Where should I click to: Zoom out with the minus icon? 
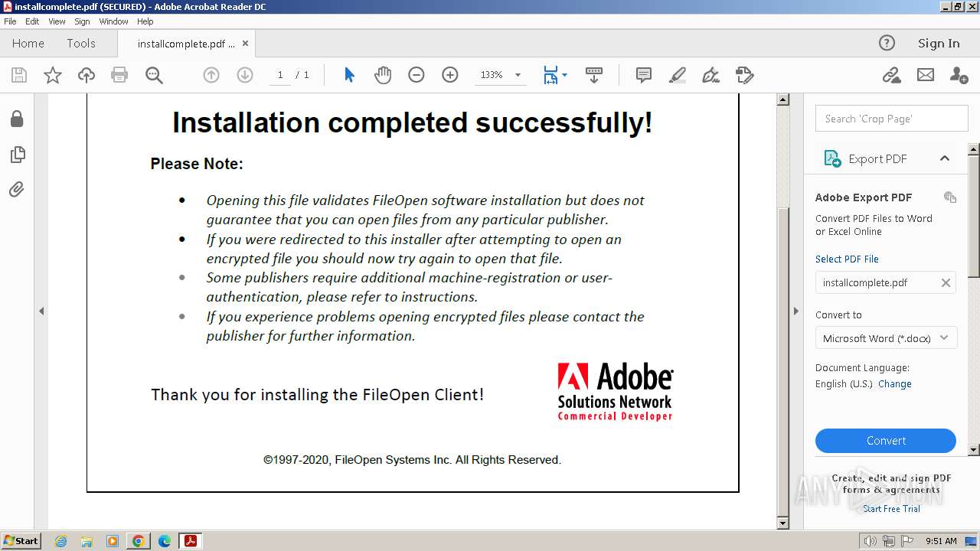416,75
